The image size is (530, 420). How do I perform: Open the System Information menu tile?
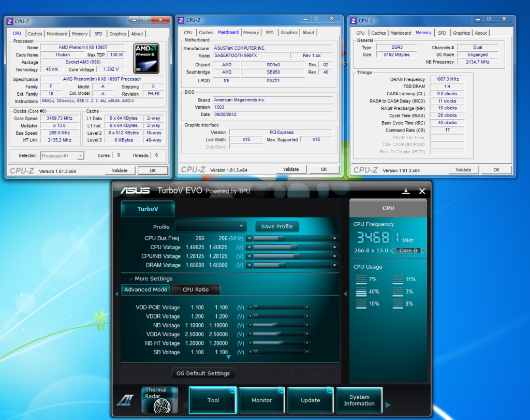[359, 400]
